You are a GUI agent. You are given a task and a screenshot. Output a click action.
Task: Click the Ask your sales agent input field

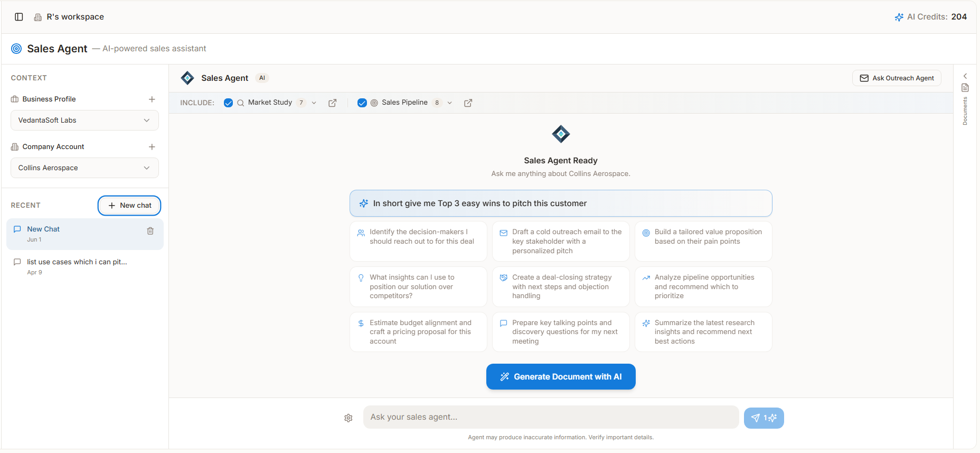[551, 417]
